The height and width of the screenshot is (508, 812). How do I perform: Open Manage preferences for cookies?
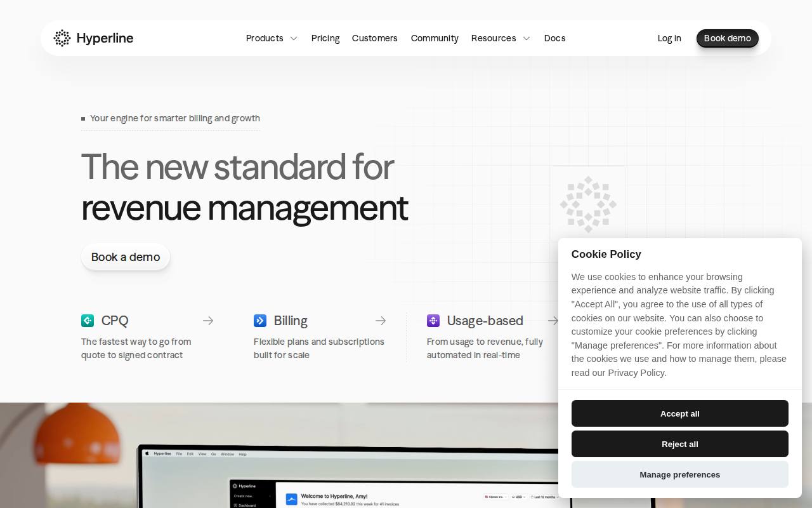(680, 474)
